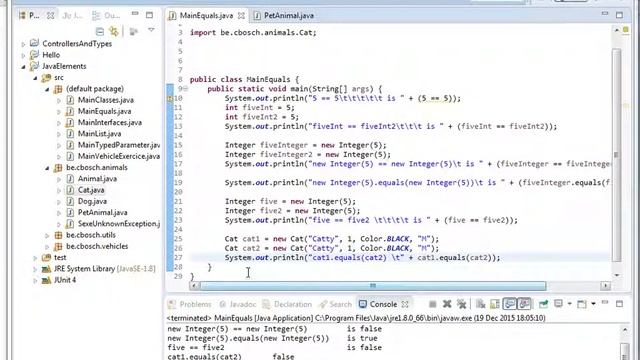Click Open Console icon
The width and height of the screenshot is (640, 360).
pyautogui.click(x=582, y=304)
